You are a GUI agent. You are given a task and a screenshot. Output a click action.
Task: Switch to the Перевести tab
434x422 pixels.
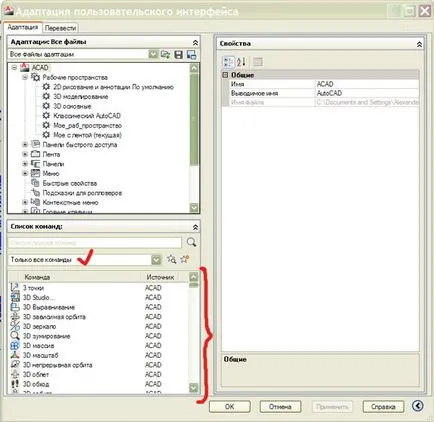60,28
